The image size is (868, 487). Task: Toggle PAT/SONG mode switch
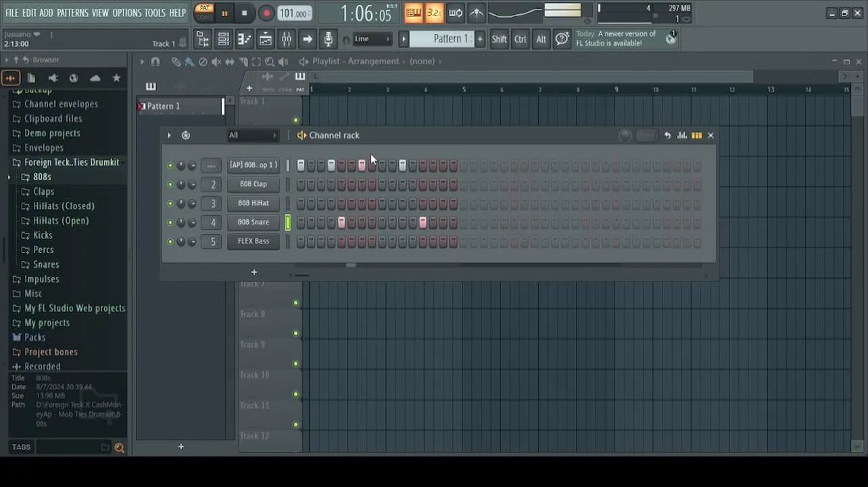(x=203, y=13)
